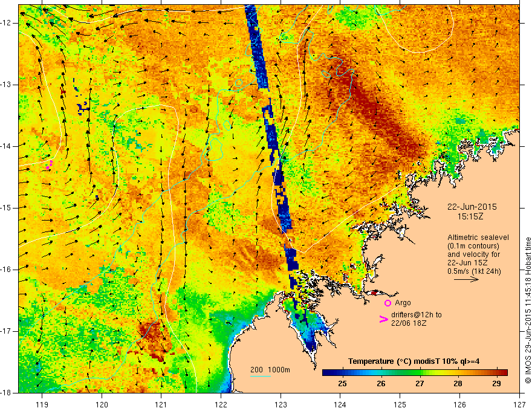Click the '(0.1m contours)' caption line
Image resolution: width=532 pixels, height=411 pixels.
click(x=473, y=246)
